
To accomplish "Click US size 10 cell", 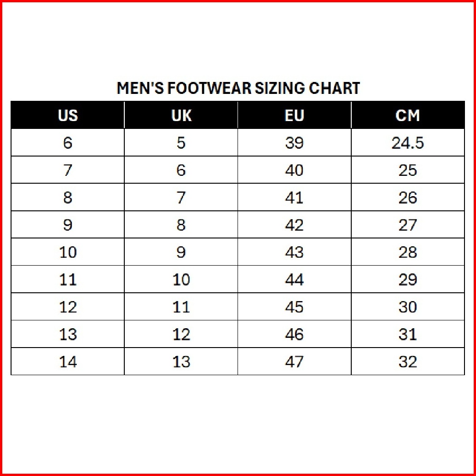I will pyautogui.click(x=68, y=252).
